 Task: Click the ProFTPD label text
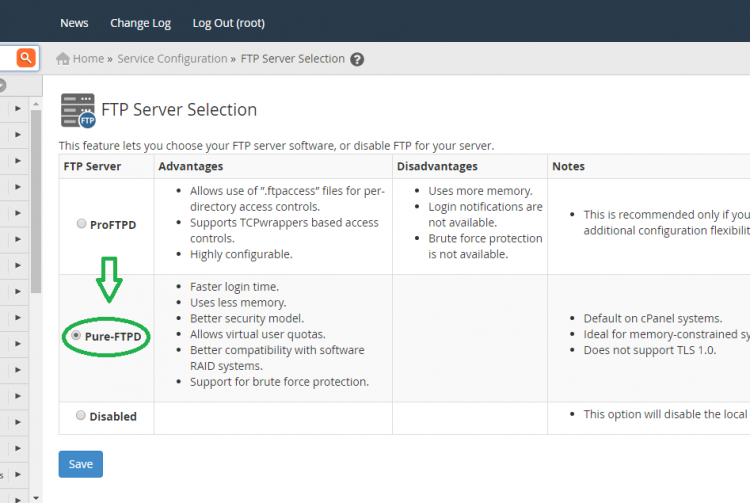113,225
